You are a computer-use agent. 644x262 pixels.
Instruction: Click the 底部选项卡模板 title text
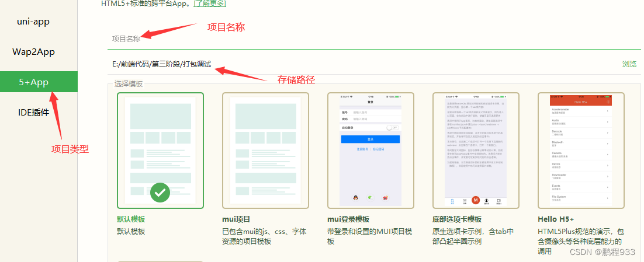pyautogui.click(x=457, y=219)
